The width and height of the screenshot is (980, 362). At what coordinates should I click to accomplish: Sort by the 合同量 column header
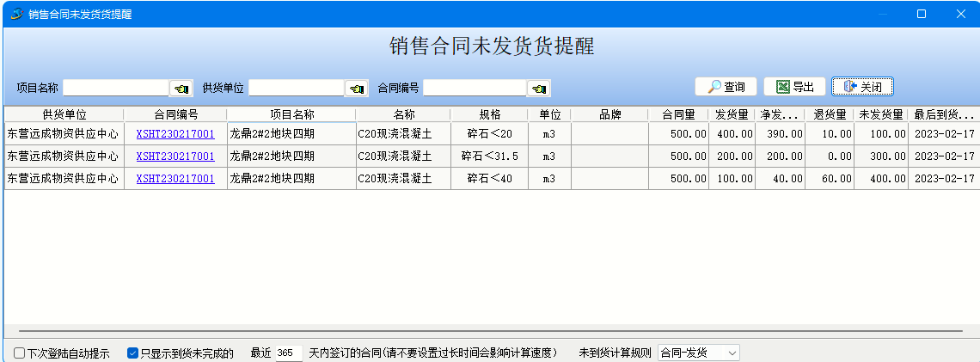click(x=678, y=114)
